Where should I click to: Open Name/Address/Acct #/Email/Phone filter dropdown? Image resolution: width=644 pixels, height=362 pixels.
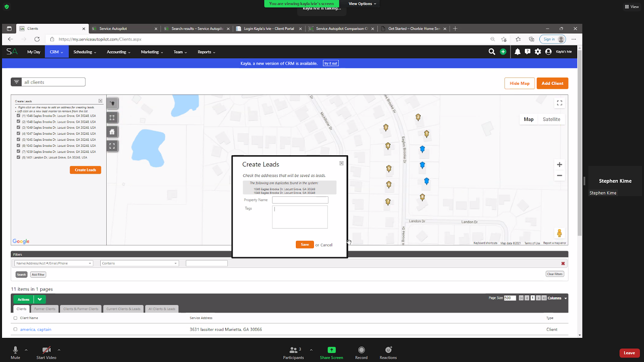pyautogui.click(x=54, y=263)
